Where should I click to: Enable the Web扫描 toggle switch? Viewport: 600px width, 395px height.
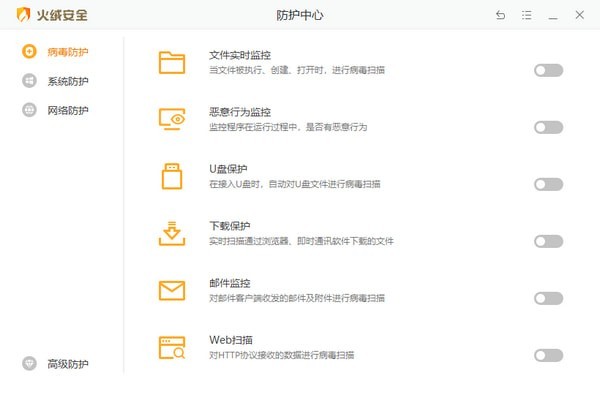click(548, 356)
